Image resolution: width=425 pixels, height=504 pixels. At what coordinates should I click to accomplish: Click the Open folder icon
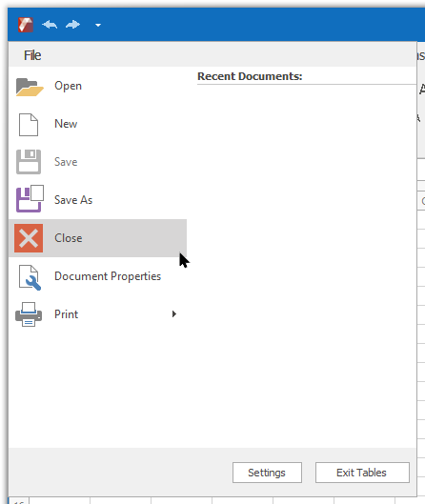30,87
